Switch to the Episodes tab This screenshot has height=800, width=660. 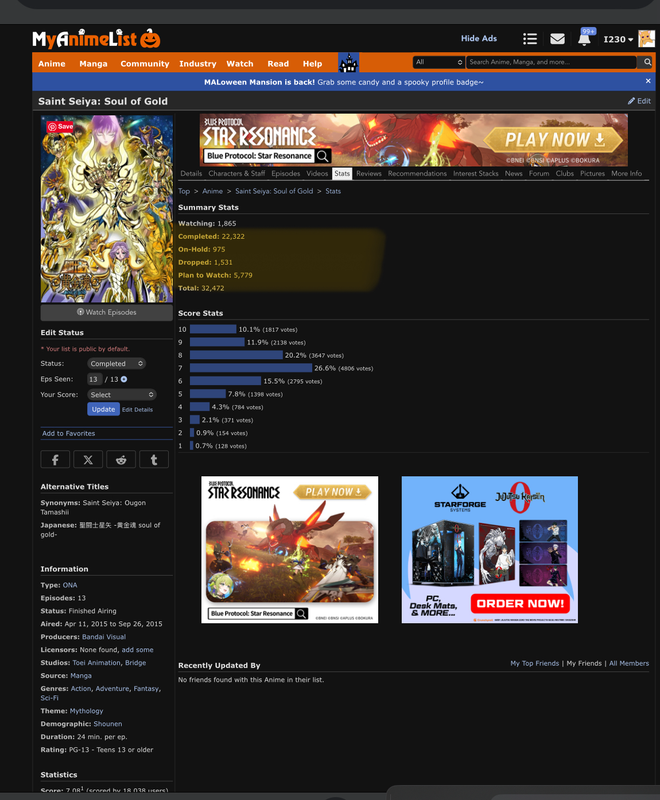286,173
